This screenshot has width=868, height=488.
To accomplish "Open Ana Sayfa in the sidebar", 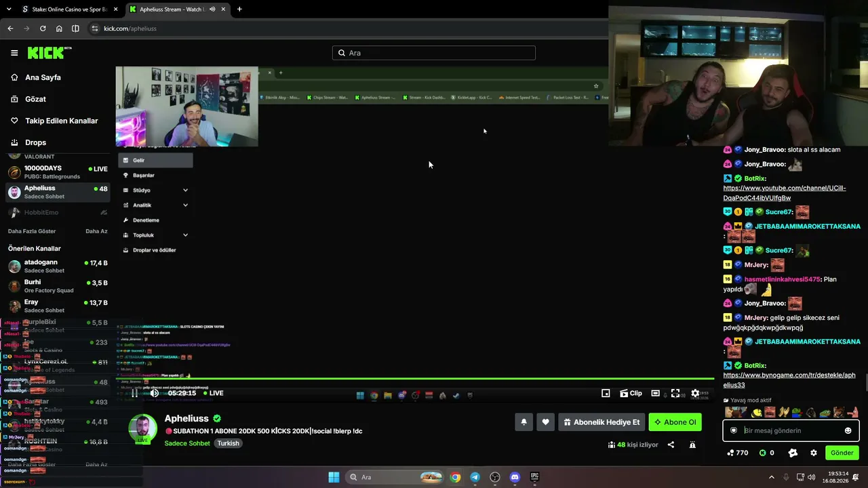I will point(43,77).
